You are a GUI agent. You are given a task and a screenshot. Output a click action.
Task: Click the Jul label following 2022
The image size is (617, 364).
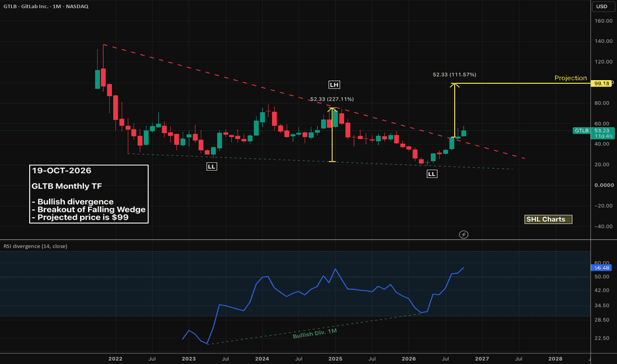tap(152, 359)
